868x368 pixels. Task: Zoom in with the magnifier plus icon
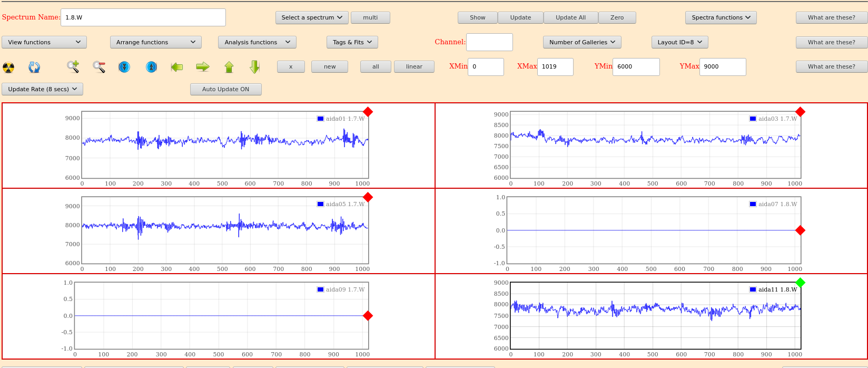coord(73,67)
